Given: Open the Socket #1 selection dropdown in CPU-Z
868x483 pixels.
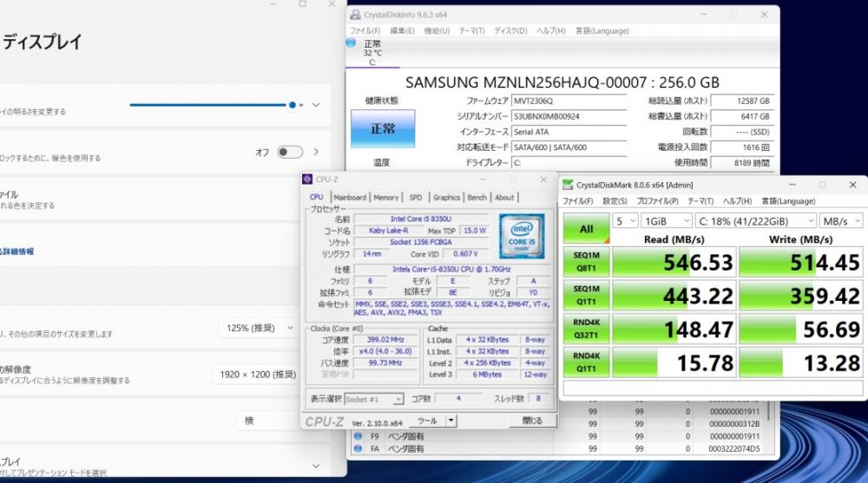Looking at the screenshot, I should coord(373,399).
